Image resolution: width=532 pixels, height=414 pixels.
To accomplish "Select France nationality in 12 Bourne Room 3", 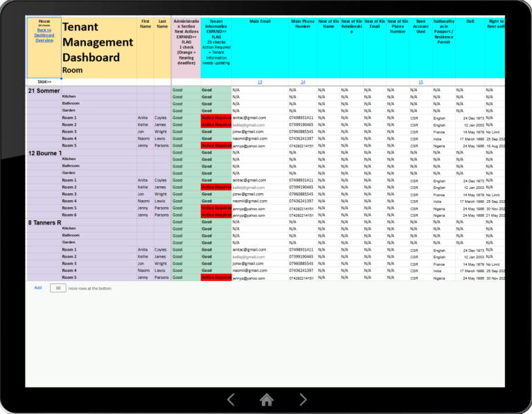I will [x=444, y=195].
